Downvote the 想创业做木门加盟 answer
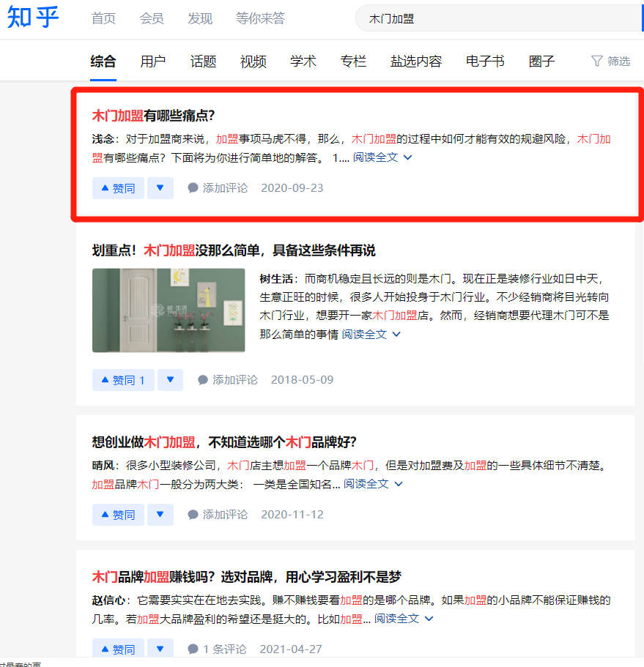 (x=160, y=515)
